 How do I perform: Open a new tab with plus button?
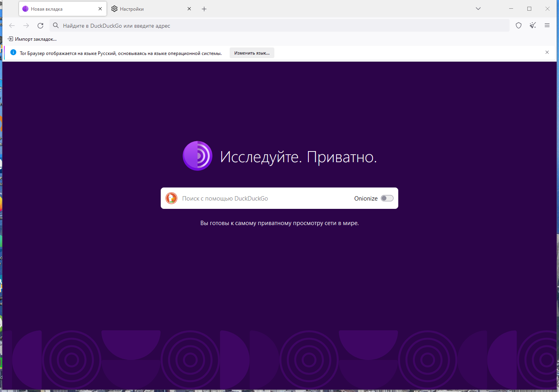204,9
